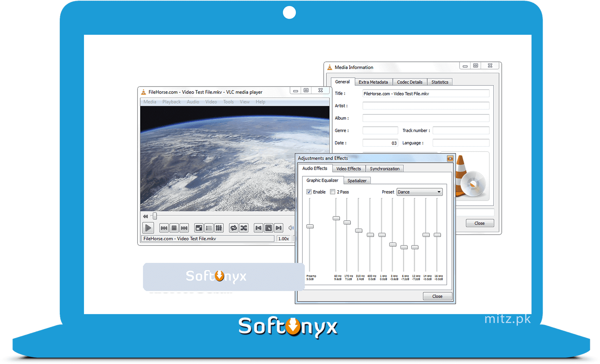Start playback with the Play button

tap(148, 228)
